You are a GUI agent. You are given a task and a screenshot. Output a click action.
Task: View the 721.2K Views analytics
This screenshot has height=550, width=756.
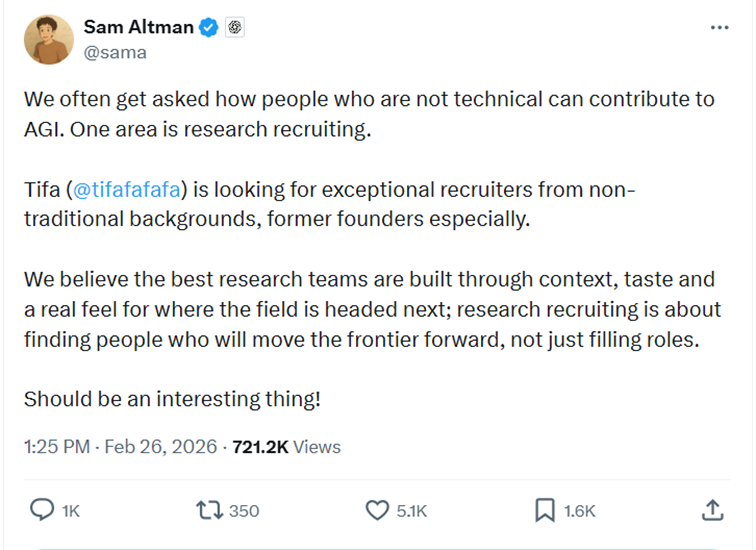tap(286, 447)
